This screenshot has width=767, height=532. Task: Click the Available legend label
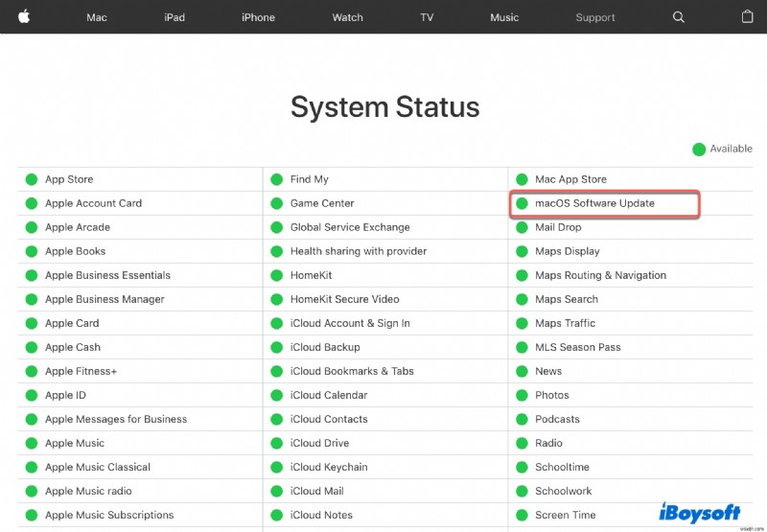pyautogui.click(x=732, y=149)
